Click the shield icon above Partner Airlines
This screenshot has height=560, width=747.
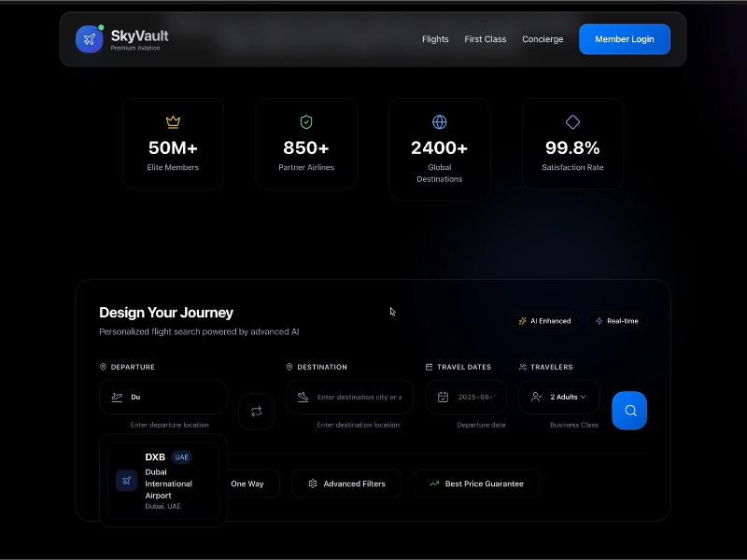[x=306, y=121]
